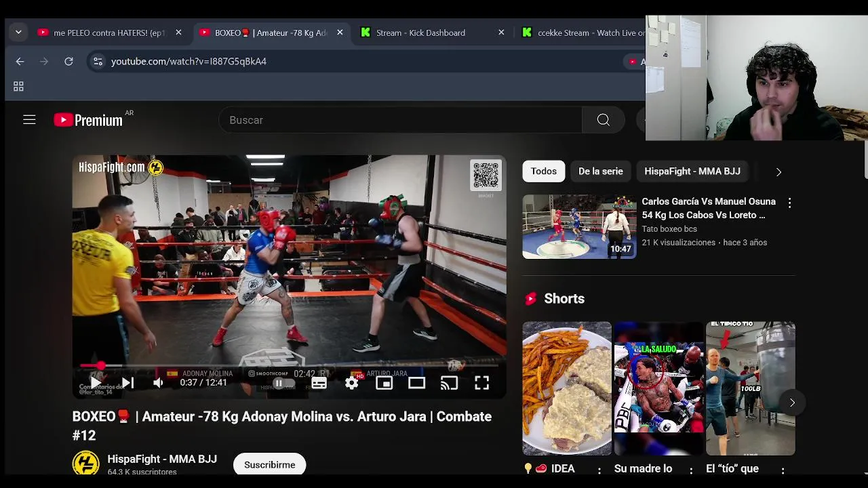Open the apps grid in bookmarks bar
The width and height of the screenshot is (868, 488).
[x=18, y=86]
